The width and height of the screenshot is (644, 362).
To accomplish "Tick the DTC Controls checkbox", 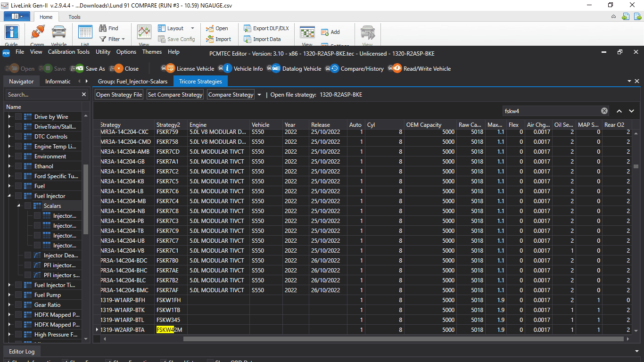I will [x=18, y=137].
